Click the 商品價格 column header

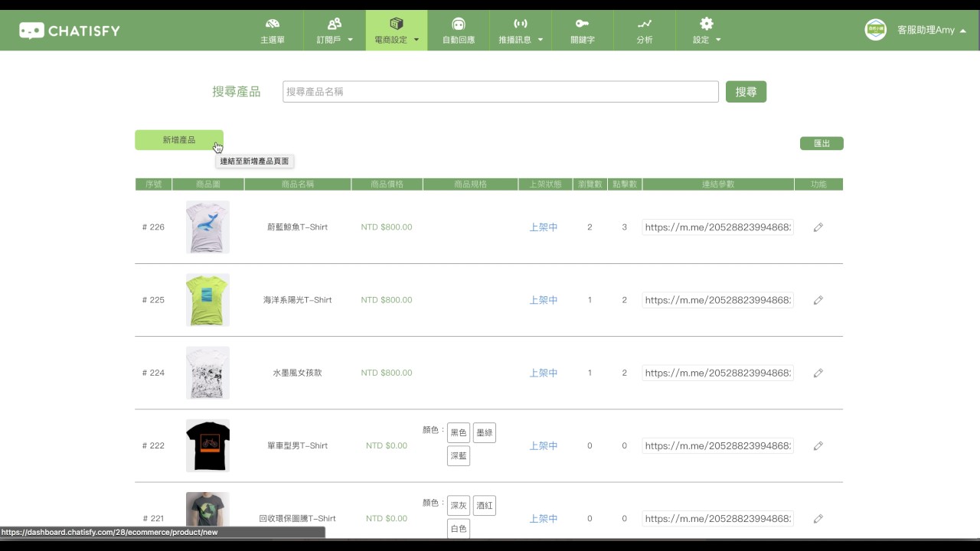coord(387,184)
